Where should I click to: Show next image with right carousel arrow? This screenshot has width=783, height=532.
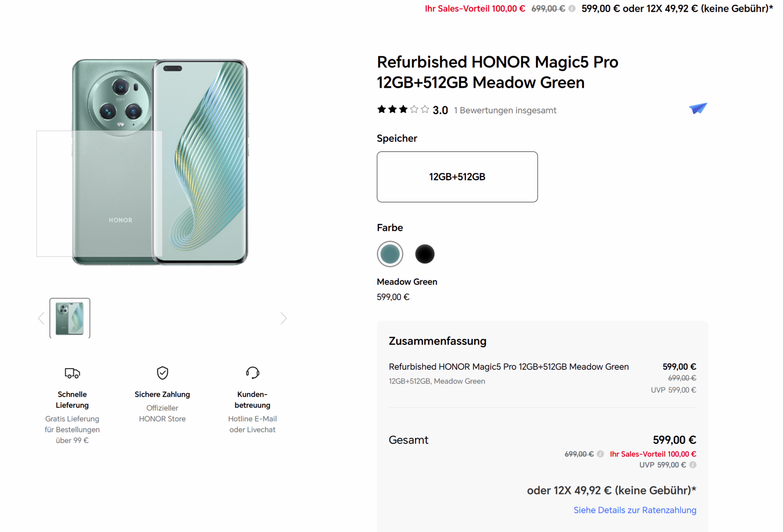(x=283, y=318)
